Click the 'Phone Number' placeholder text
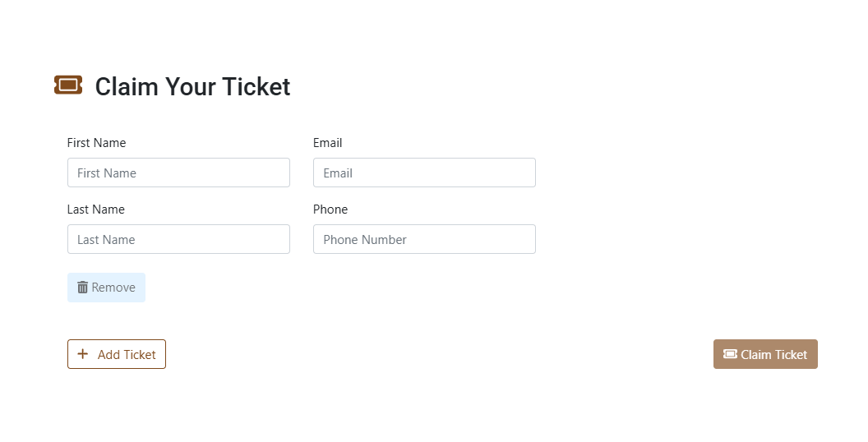Image resolution: width=868 pixels, height=442 pixels. [365, 240]
